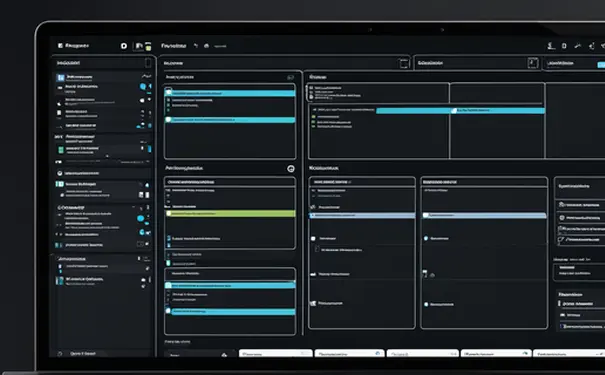605x375 pixels.
Task: Click the device outline icon in sidebar header
Action: [148, 63]
